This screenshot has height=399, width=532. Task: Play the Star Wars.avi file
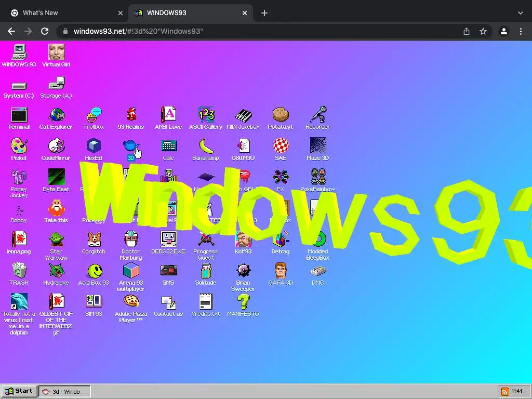pos(56,239)
